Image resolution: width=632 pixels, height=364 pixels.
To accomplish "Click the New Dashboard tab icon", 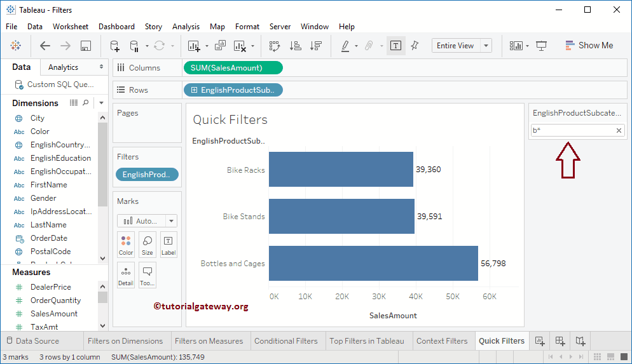I will coord(560,341).
